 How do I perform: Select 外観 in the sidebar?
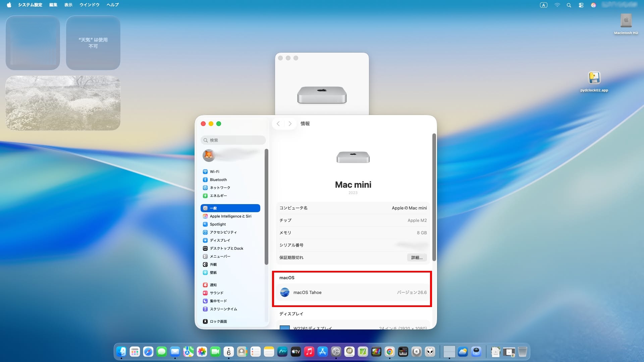point(230,264)
